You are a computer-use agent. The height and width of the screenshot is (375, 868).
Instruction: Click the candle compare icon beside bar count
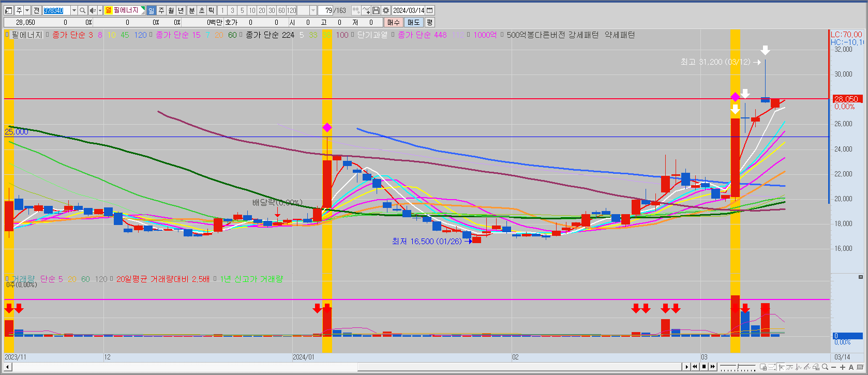point(356,10)
